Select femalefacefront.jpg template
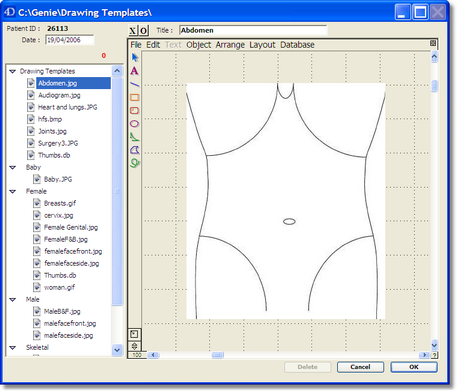 73,251
